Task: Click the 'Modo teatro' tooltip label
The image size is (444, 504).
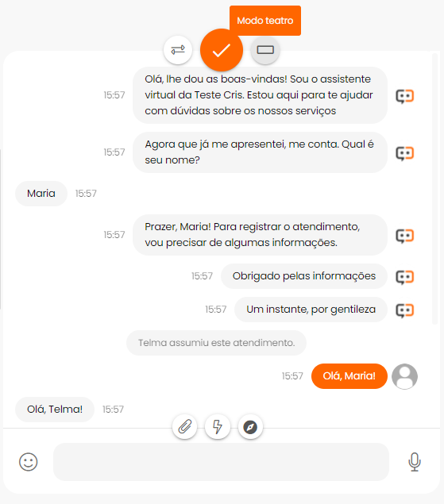Action: [x=265, y=21]
